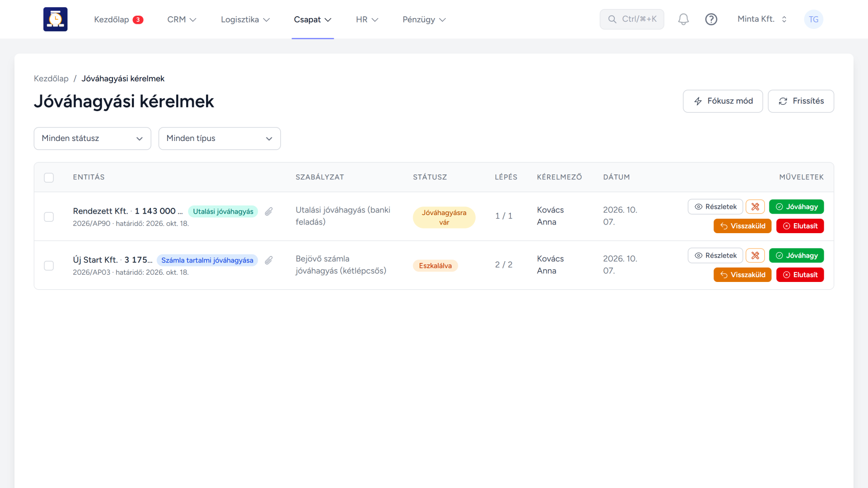Reject Rendezett Kft. request with Elutasít

tap(800, 226)
